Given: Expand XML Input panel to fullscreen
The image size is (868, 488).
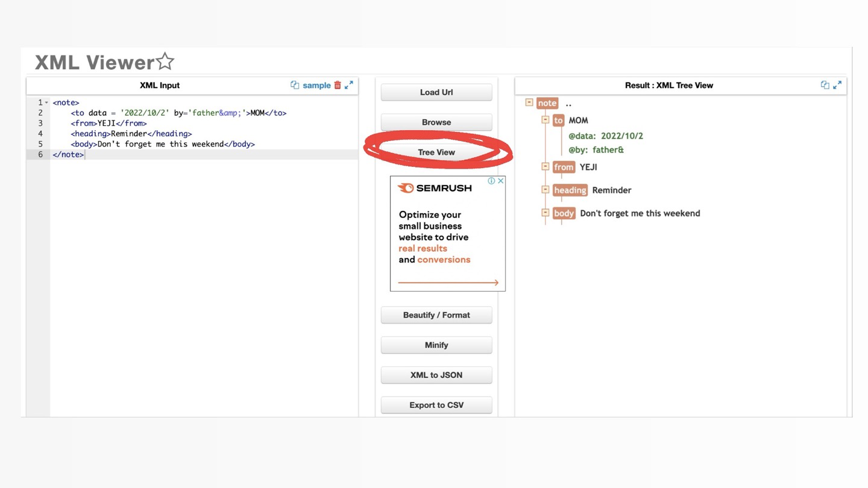Looking at the screenshot, I should click(x=349, y=85).
